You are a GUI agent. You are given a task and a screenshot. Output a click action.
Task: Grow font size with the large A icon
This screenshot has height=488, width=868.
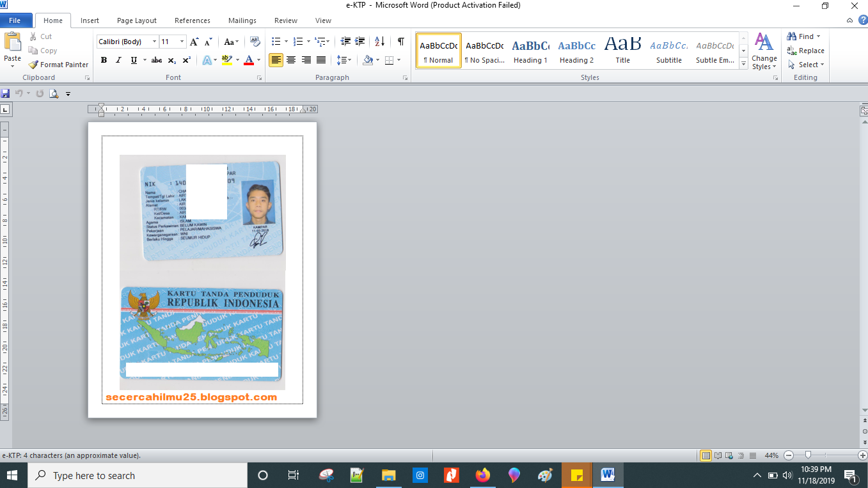(x=194, y=42)
